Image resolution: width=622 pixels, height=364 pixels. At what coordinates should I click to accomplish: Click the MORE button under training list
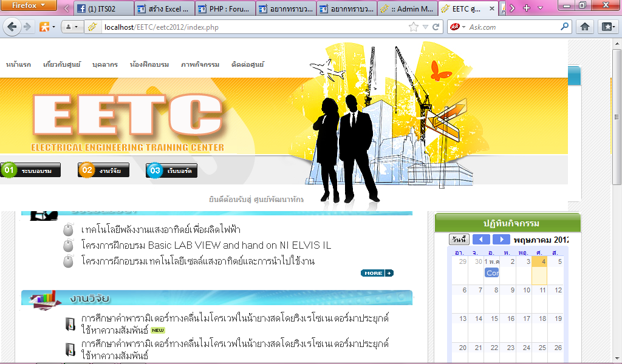[377, 273]
